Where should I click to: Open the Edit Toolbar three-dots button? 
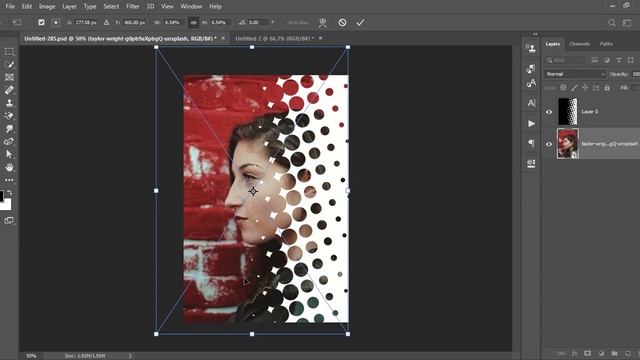(9, 180)
